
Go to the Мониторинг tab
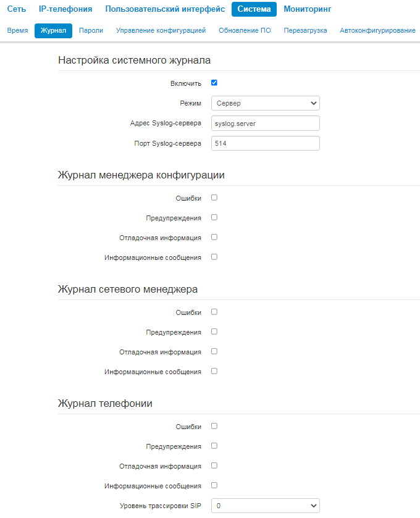[308, 9]
